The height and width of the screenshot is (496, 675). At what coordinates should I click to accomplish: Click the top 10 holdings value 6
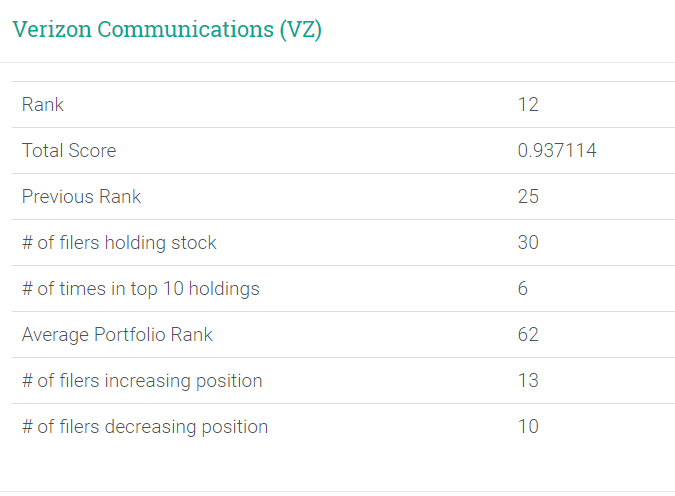click(x=523, y=289)
